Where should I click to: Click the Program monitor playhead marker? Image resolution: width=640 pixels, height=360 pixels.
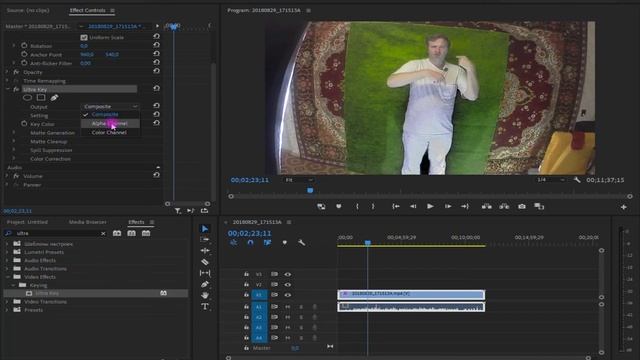pos(310,190)
